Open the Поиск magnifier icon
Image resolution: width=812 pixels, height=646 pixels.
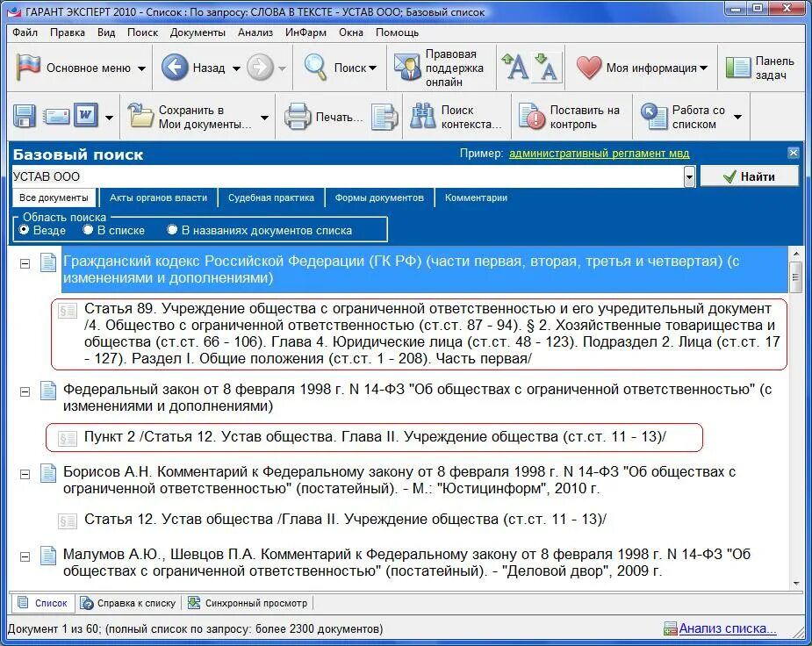pos(315,68)
